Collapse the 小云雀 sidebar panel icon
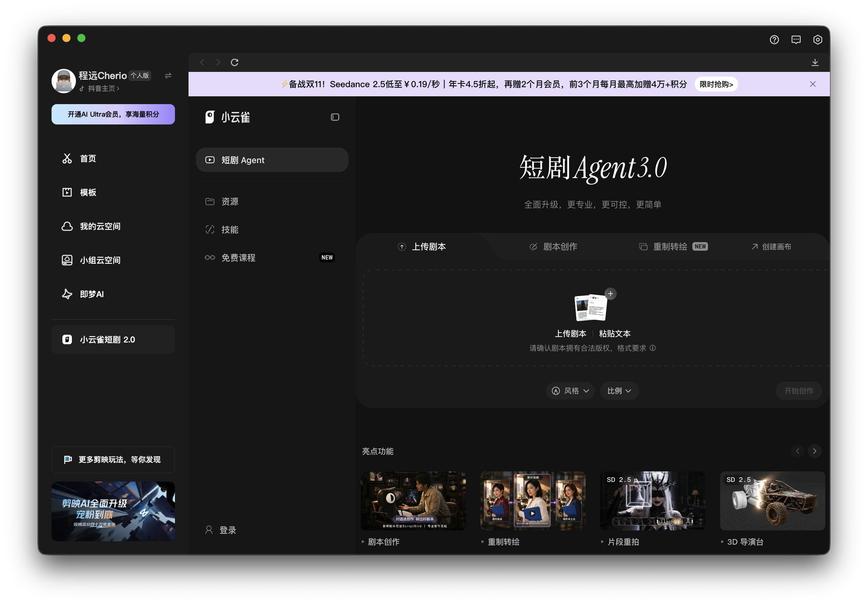The height and width of the screenshot is (605, 868). pyautogui.click(x=335, y=117)
